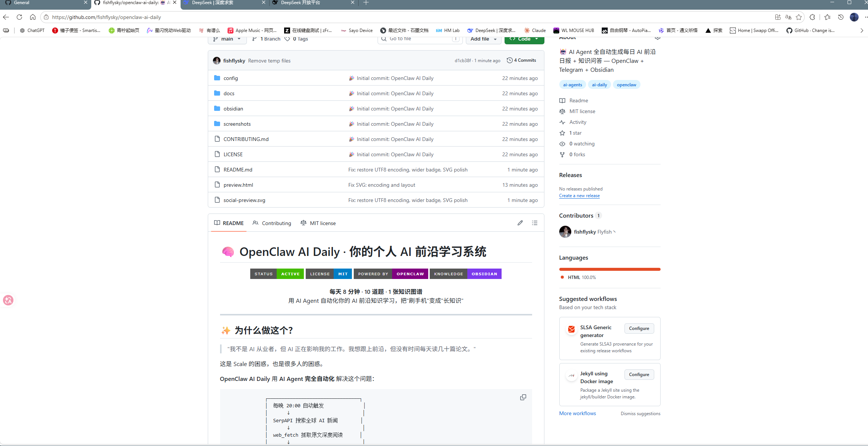Bookmark page with star icon in address bar
The image size is (868, 446).
799,17
